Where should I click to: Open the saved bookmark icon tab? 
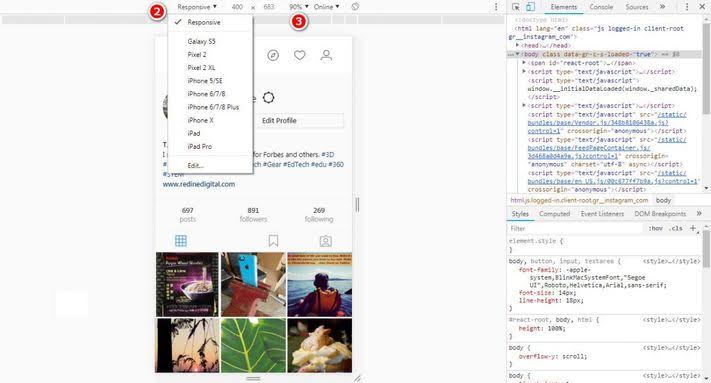click(x=273, y=241)
